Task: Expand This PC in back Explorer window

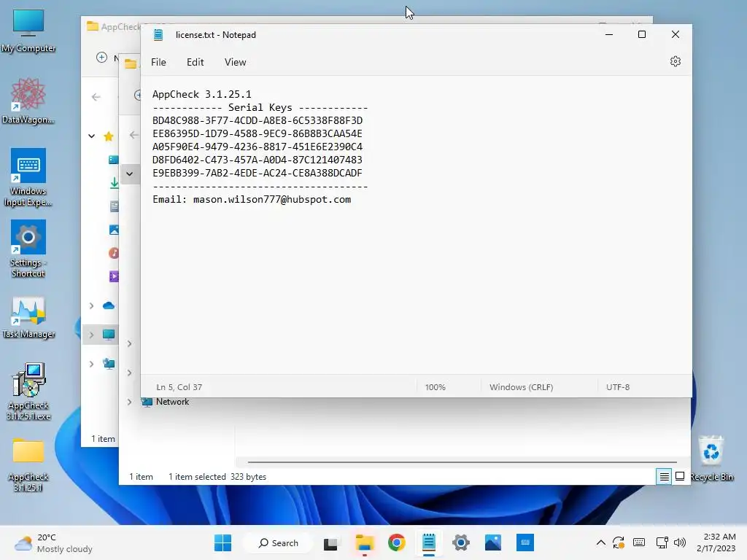Action: tap(91, 335)
